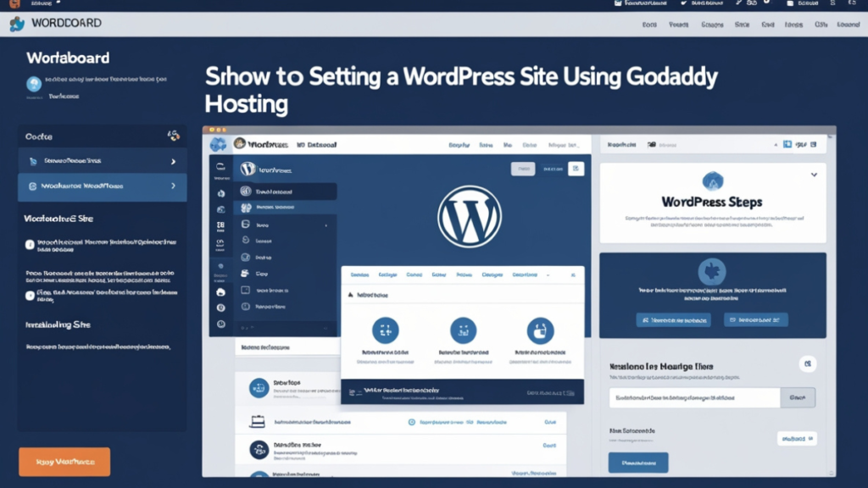
Task: Select the topmost icon in the dark icon strip
Action: pyautogui.click(x=221, y=167)
